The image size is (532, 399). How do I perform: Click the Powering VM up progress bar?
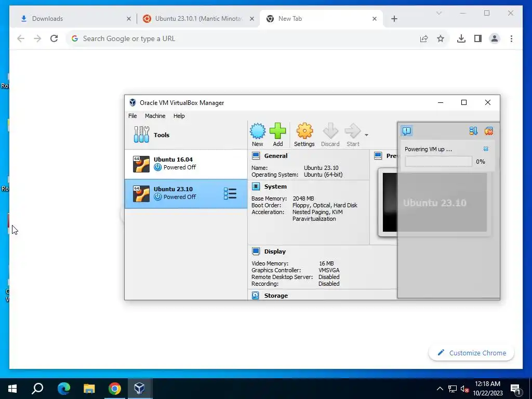438,162
